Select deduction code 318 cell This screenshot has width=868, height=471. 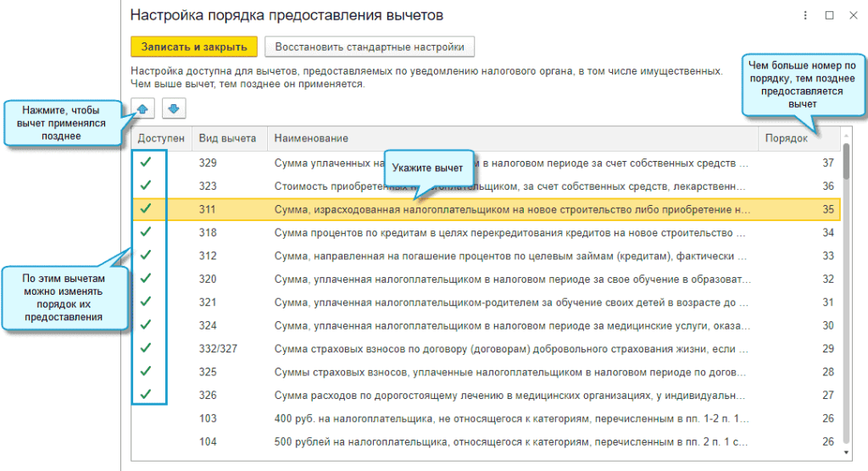[x=208, y=232]
